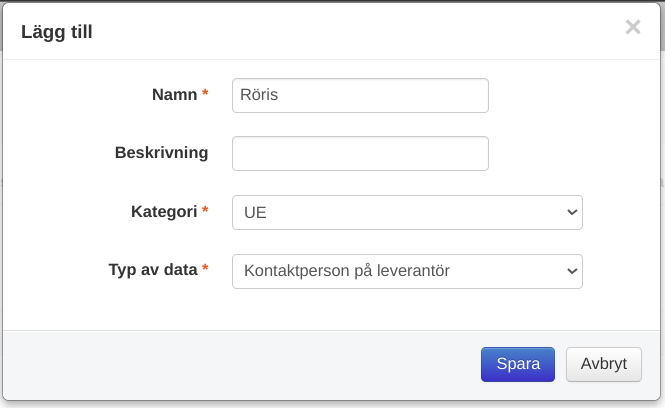Expand Kategori using its chevron arrow

572,212
